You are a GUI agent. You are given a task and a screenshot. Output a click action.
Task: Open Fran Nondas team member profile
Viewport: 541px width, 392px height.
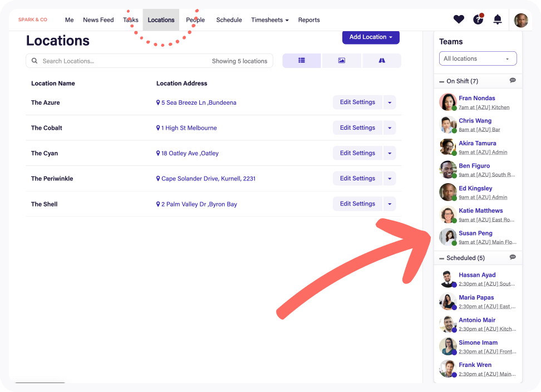[x=476, y=98]
